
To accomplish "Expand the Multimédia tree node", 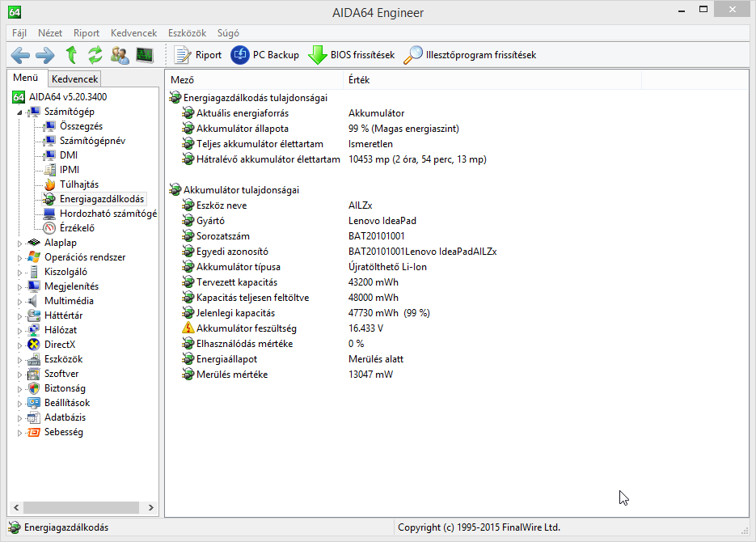I will (19, 302).
